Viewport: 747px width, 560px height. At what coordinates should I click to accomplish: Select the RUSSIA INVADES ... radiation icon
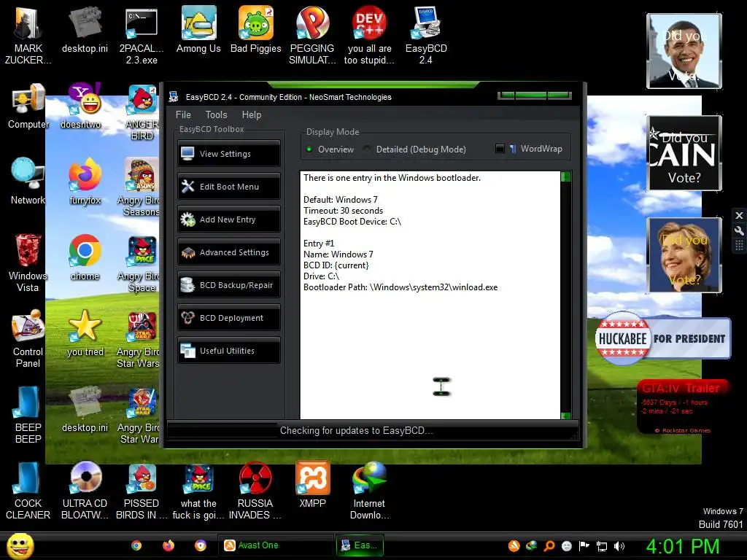coord(255,491)
